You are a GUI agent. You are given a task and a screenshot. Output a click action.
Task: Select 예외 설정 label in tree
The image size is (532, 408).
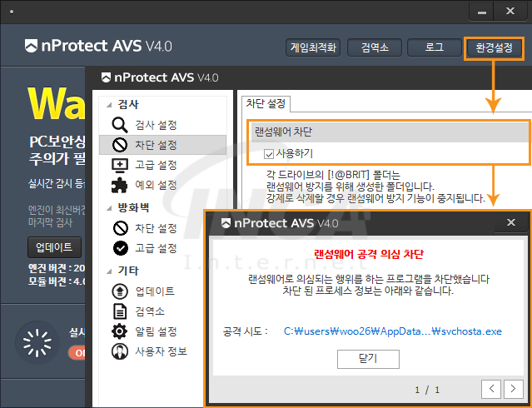[x=156, y=186]
